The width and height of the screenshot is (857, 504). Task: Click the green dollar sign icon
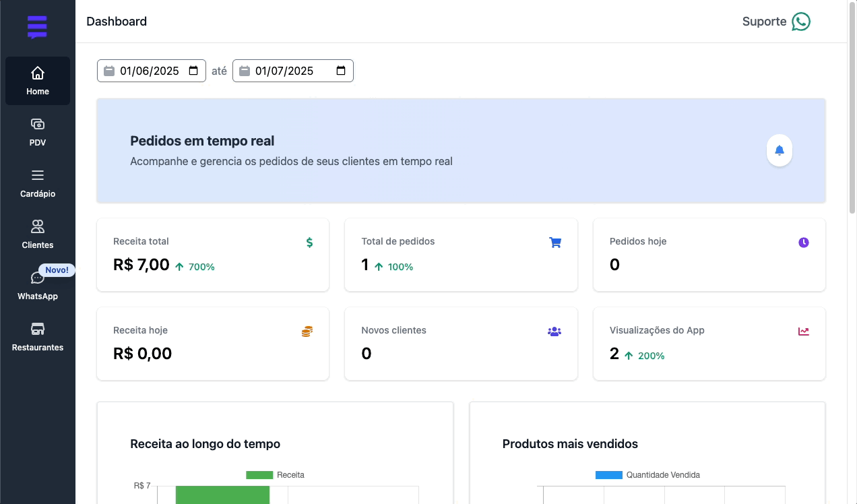point(309,243)
